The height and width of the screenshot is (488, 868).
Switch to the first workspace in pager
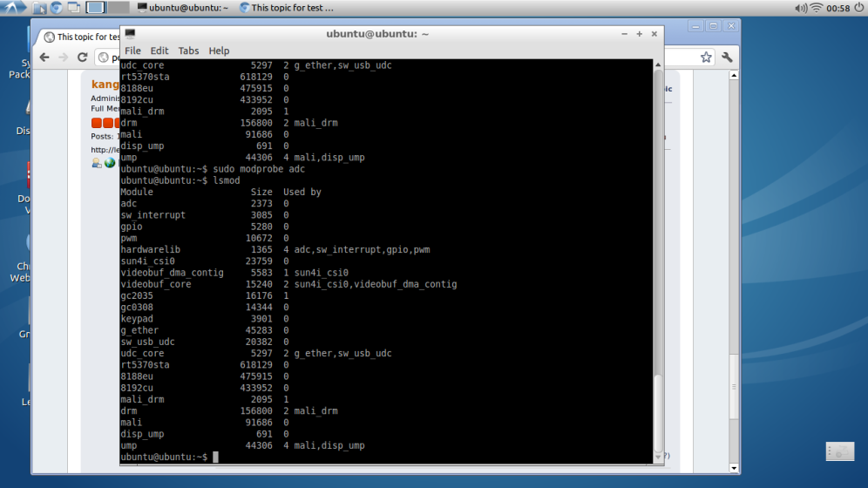coord(95,8)
